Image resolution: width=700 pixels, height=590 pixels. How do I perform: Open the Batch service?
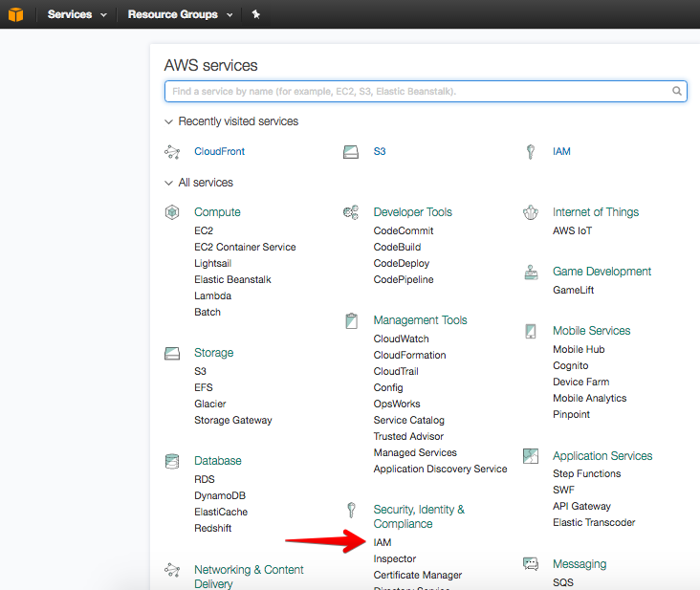pyautogui.click(x=208, y=312)
